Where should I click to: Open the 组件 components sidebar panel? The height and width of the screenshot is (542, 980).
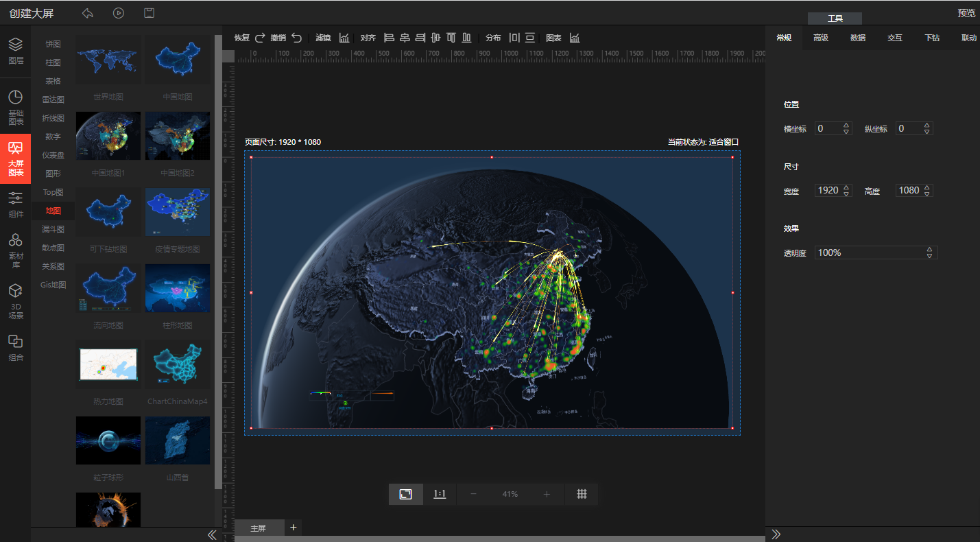point(15,204)
